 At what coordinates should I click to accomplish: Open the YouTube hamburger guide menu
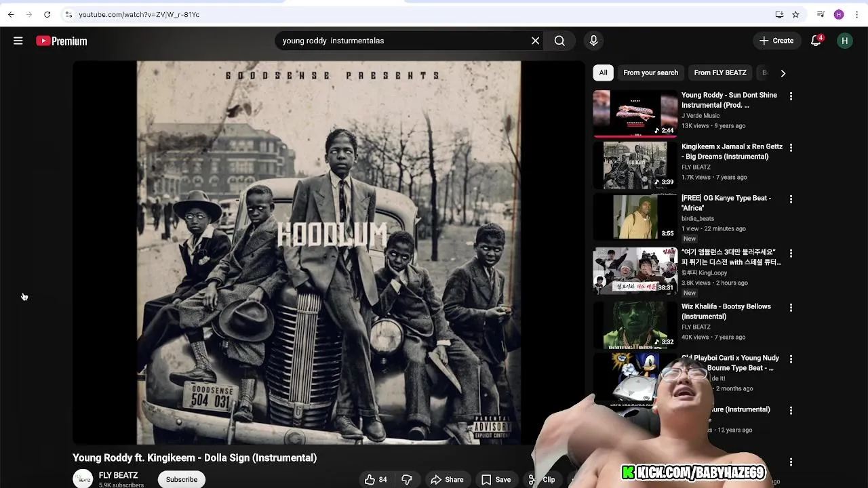coord(18,41)
